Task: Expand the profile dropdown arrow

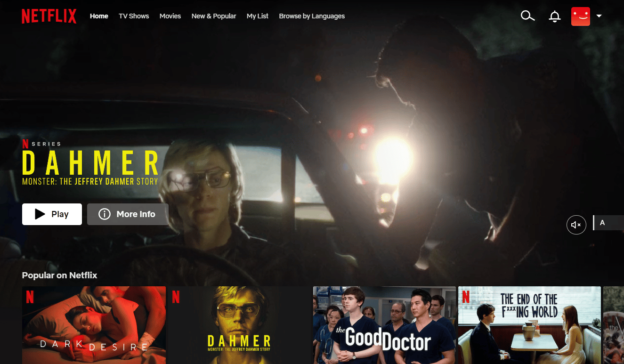Action: tap(599, 16)
